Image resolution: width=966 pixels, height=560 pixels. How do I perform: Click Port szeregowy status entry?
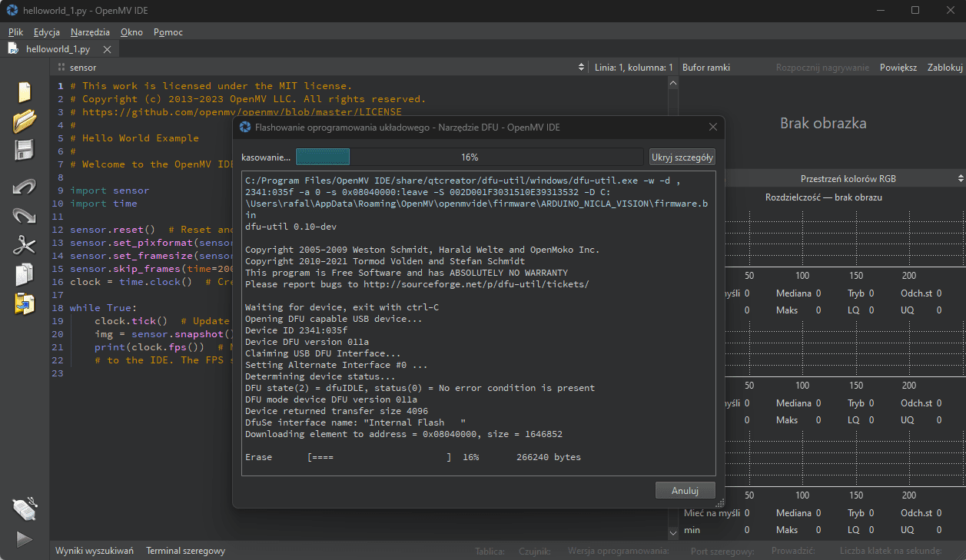pos(722,551)
